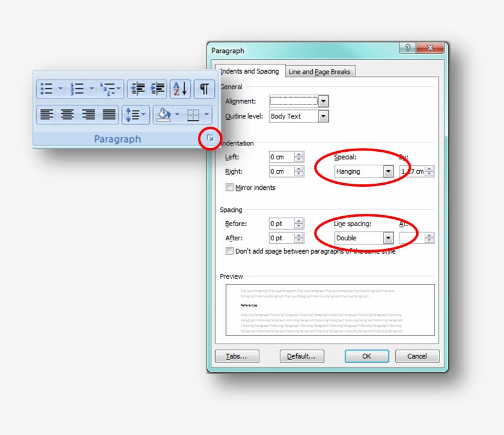Open Paragraph dialog launcher in ribbon group
The width and height of the screenshot is (504, 435).
pos(210,138)
